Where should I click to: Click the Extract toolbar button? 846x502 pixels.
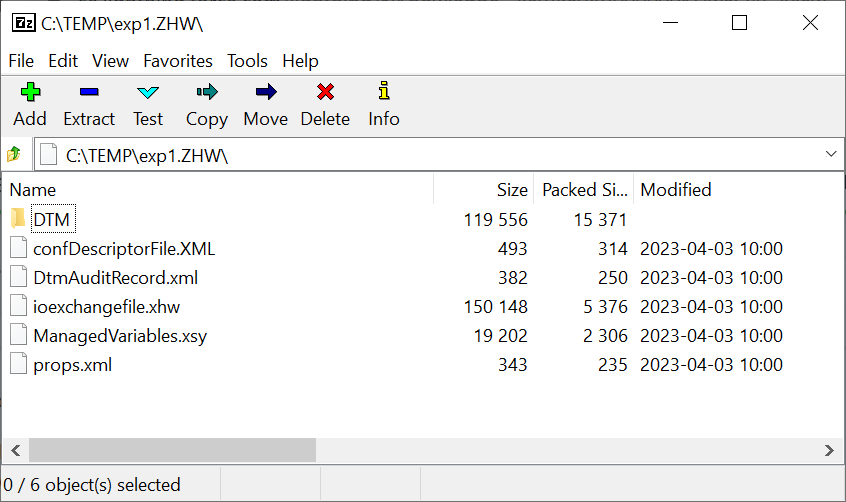(x=89, y=105)
